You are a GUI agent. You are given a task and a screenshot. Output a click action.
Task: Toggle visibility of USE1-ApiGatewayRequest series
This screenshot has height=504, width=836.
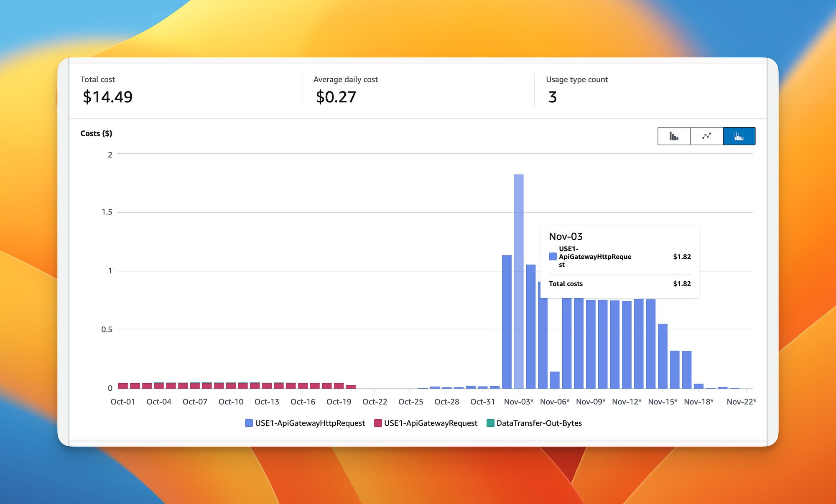(x=431, y=423)
